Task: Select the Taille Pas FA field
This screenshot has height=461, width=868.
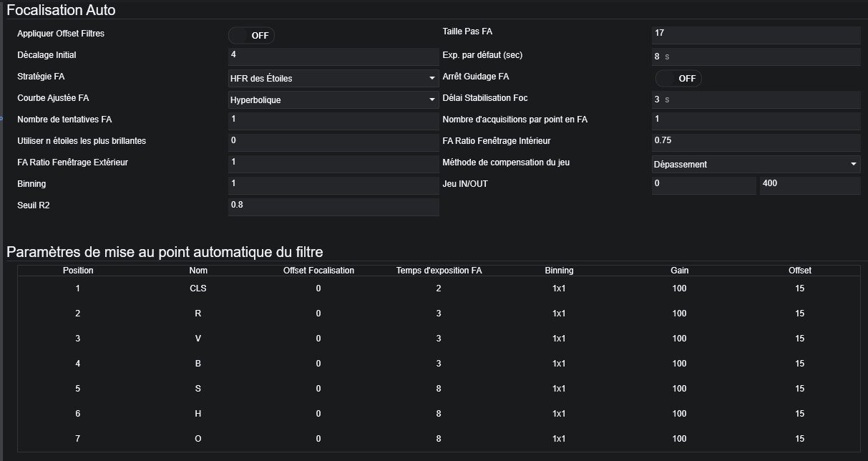Action: click(756, 35)
